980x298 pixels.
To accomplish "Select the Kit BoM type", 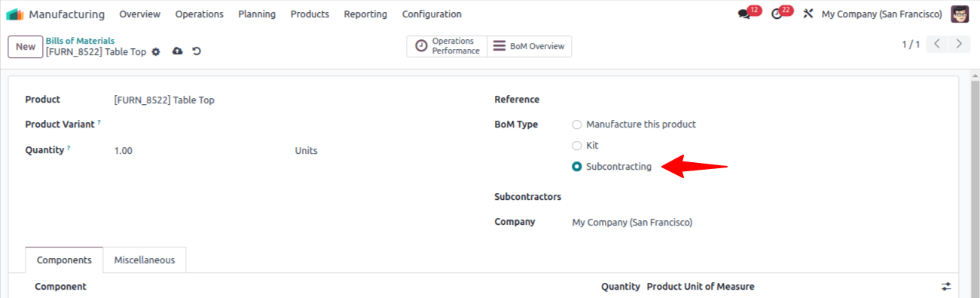I will tap(577, 146).
